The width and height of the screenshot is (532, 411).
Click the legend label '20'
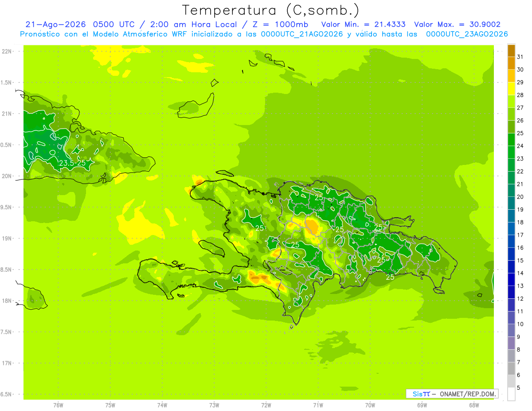[520, 197]
